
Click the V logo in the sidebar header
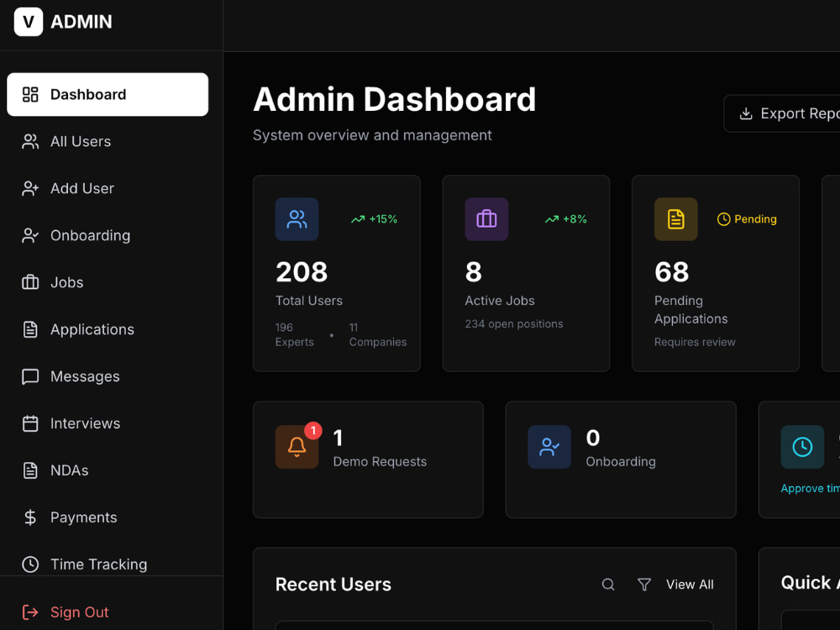[x=29, y=22]
